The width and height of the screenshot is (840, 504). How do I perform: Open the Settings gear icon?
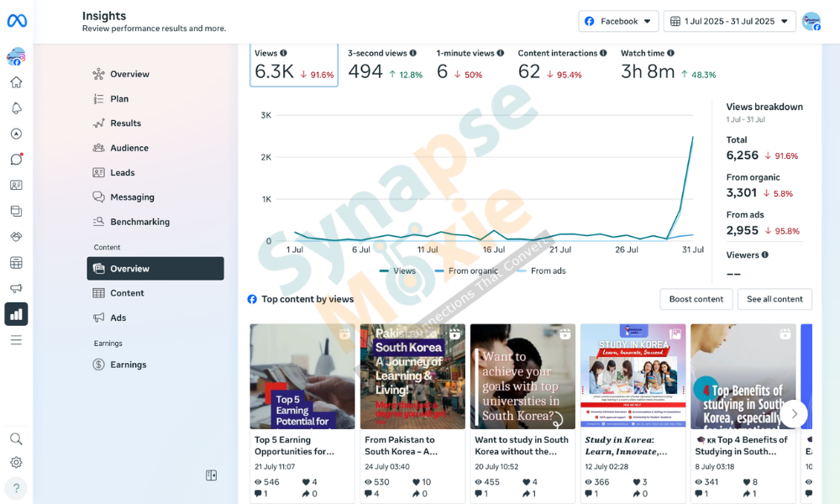(16, 463)
